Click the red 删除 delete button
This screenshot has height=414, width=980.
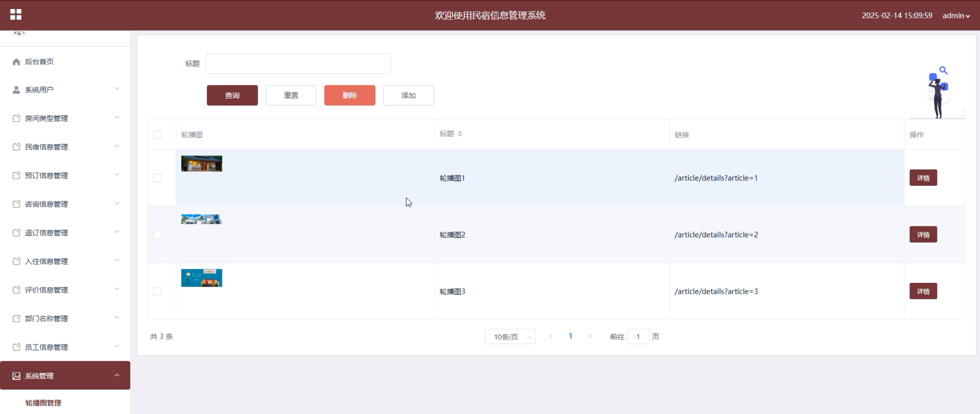(349, 95)
